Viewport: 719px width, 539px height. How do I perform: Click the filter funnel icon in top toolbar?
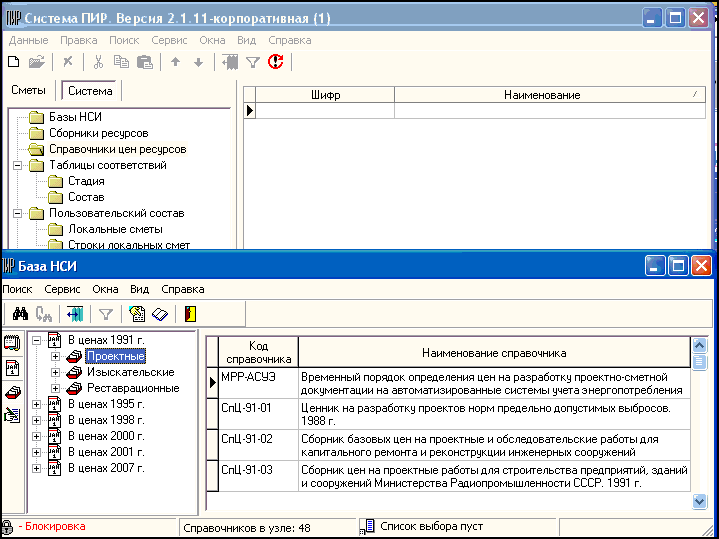(253, 62)
